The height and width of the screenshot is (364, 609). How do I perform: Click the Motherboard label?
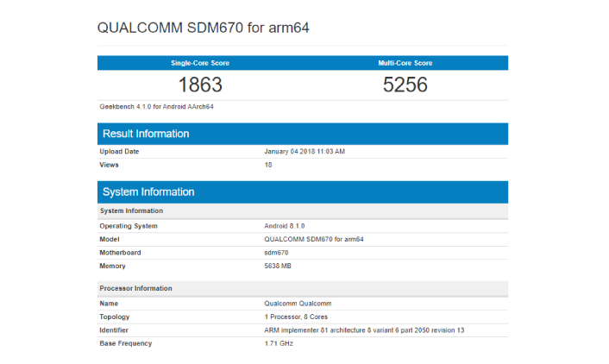point(120,253)
